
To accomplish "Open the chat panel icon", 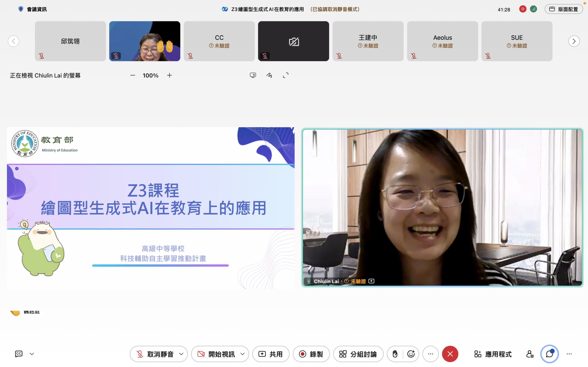I will click(x=549, y=354).
